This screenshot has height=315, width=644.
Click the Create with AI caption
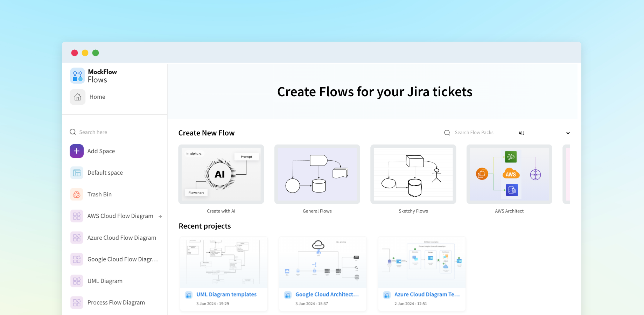[221, 211]
